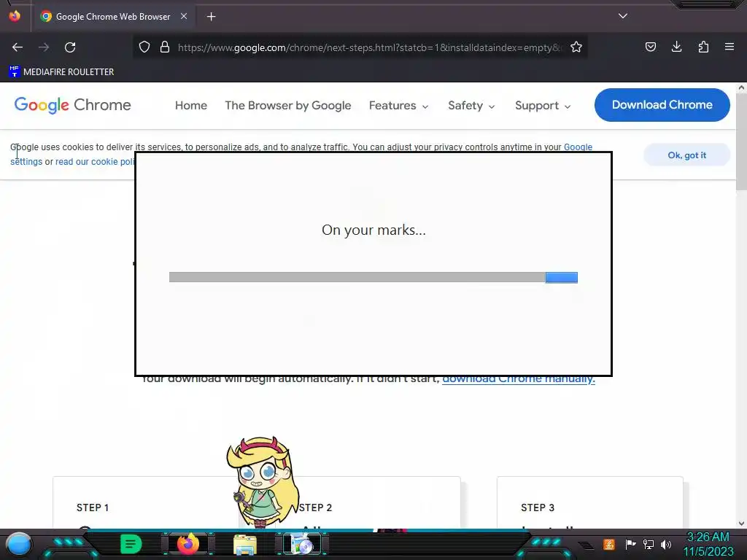747x560 pixels.
Task: Open the Java tray icon
Action: click(x=608, y=544)
